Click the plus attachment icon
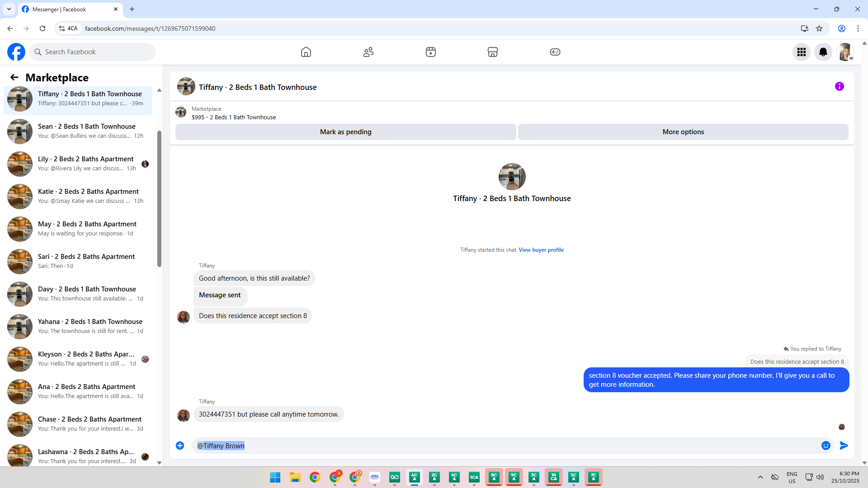The image size is (868, 488). [180, 446]
